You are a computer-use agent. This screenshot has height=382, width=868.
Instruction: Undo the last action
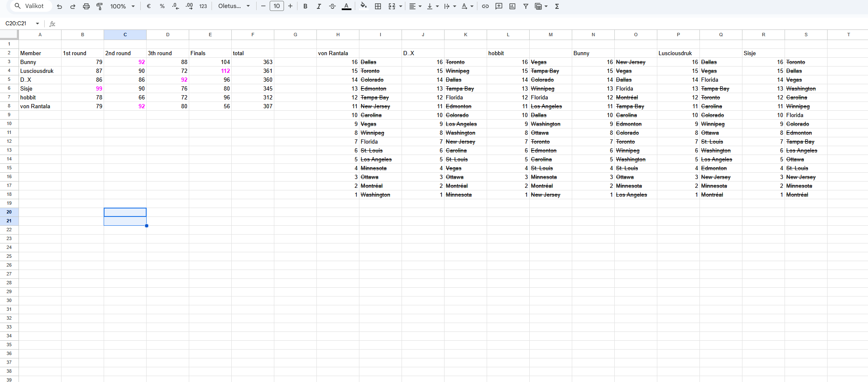click(x=59, y=6)
